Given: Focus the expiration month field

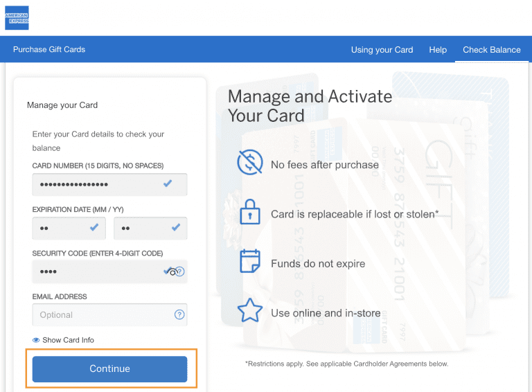Looking at the screenshot, I should pos(61,228).
